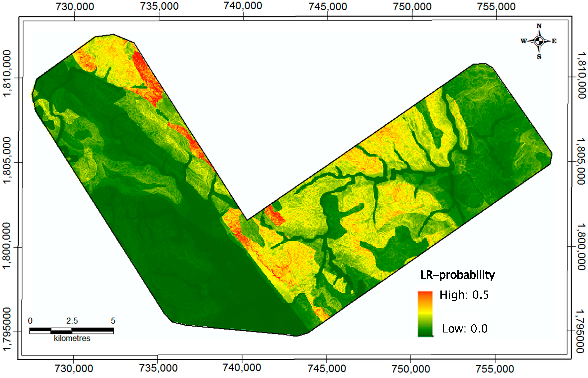Image resolution: width=588 pixels, height=378 pixels.
Task: Click the top axis label 730,000
Action: tap(75, 7)
